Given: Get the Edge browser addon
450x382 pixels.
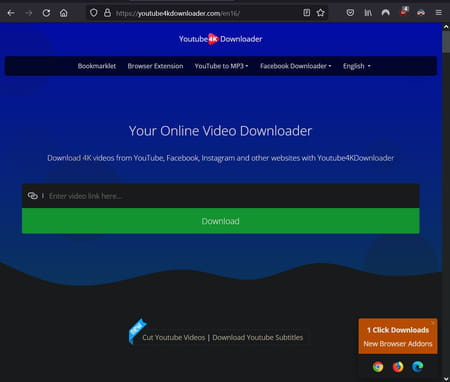Looking at the screenshot, I should pyautogui.click(x=417, y=367).
